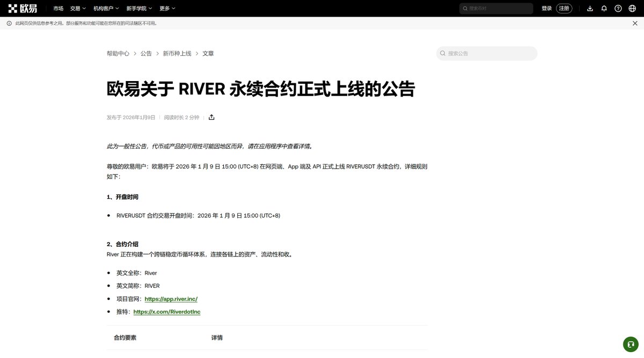Open the language globe icon
644x358 pixels.
coord(632,8)
